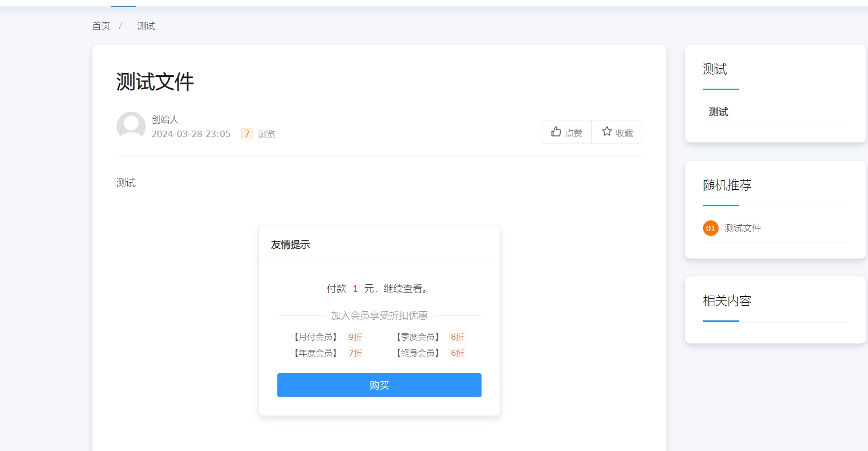The height and width of the screenshot is (451, 868).
Task: Open the 测试 link in sidebar card
Action: (719, 112)
